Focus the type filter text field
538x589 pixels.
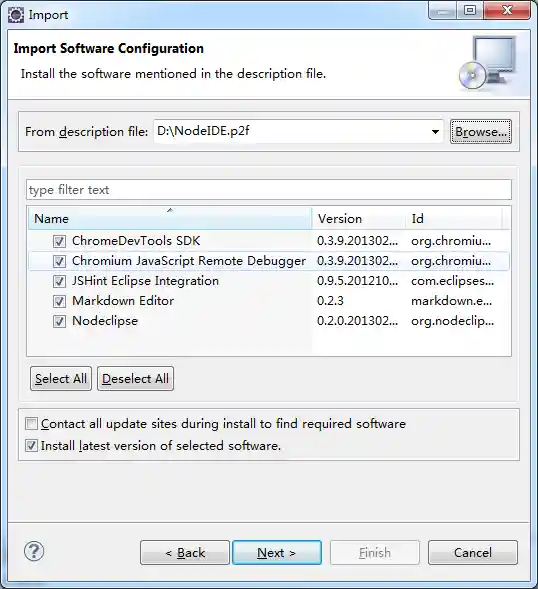point(269,190)
